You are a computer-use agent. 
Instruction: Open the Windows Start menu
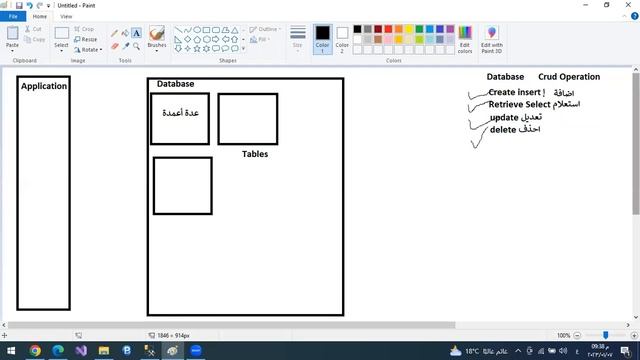coord(11,351)
